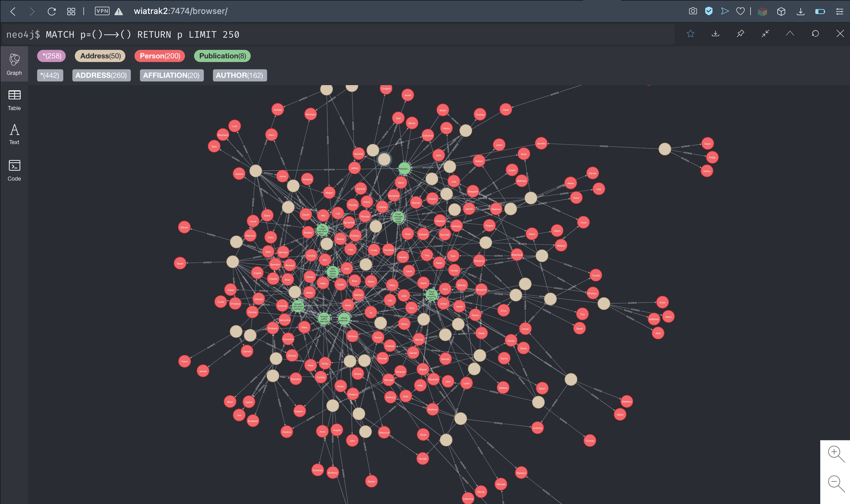The image size is (850, 504).
Task: Toggle the Person(200) node label filter
Action: [159, 56]
